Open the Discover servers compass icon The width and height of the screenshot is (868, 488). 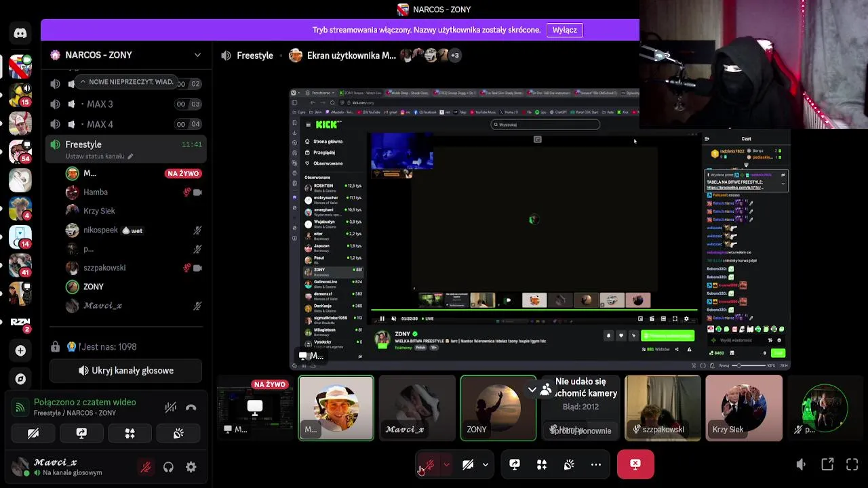(x=20, y=379)
